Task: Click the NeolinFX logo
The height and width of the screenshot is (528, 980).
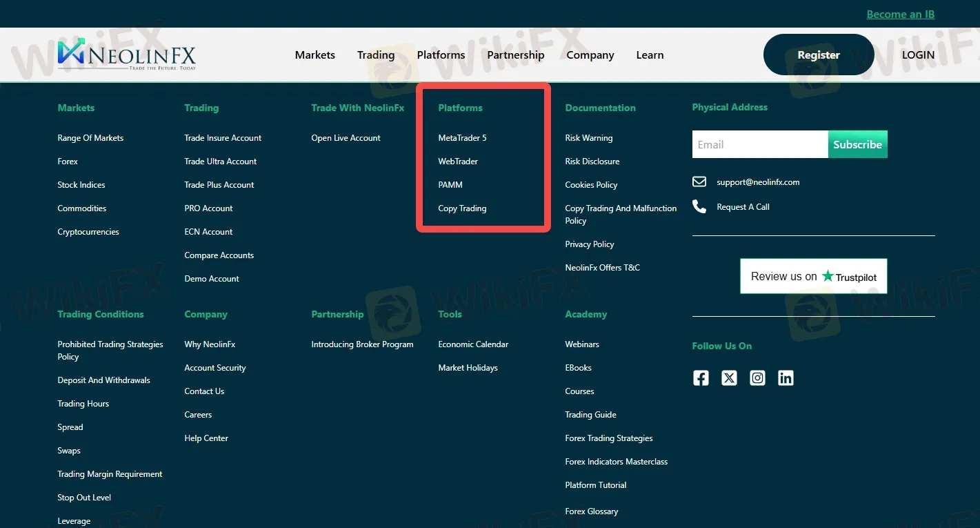Action: [127, 55]
